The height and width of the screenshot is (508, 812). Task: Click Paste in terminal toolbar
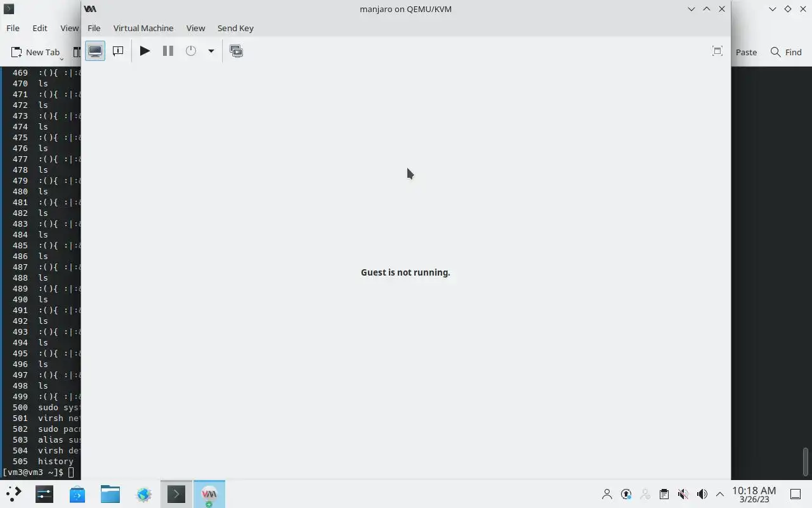point(746,52)
